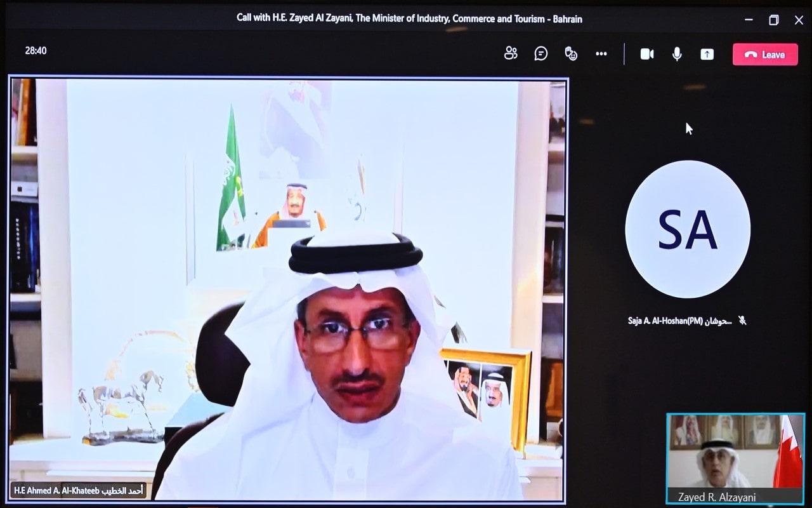The height and width of the screenshot is (508, 812).
Task: Select the Zayed R. Alzayani video thumbnail
Action: pos(735,459)
